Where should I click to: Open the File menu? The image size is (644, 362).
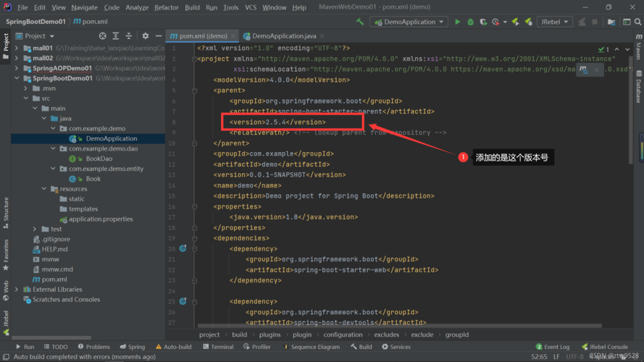click(22, 7)
